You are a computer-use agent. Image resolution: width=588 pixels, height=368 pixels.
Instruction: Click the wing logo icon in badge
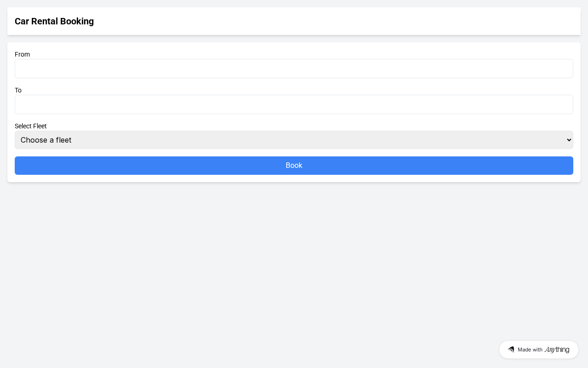pyautogui.click(x=511, y=350)
